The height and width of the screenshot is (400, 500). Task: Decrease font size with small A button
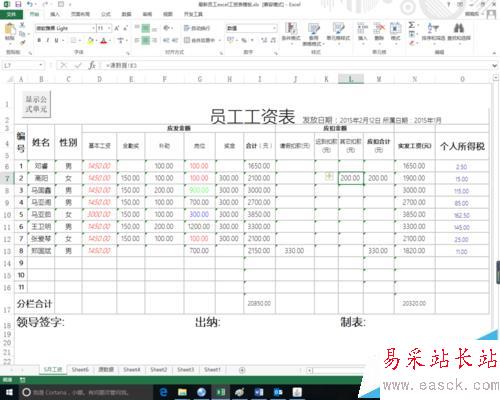[x=126, y=28]
